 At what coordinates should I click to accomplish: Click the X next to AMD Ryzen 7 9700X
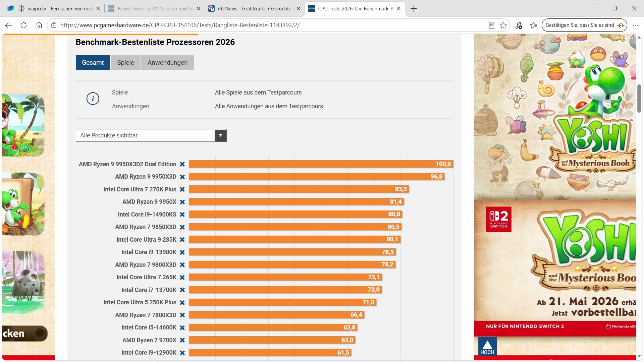click(182, 340)
